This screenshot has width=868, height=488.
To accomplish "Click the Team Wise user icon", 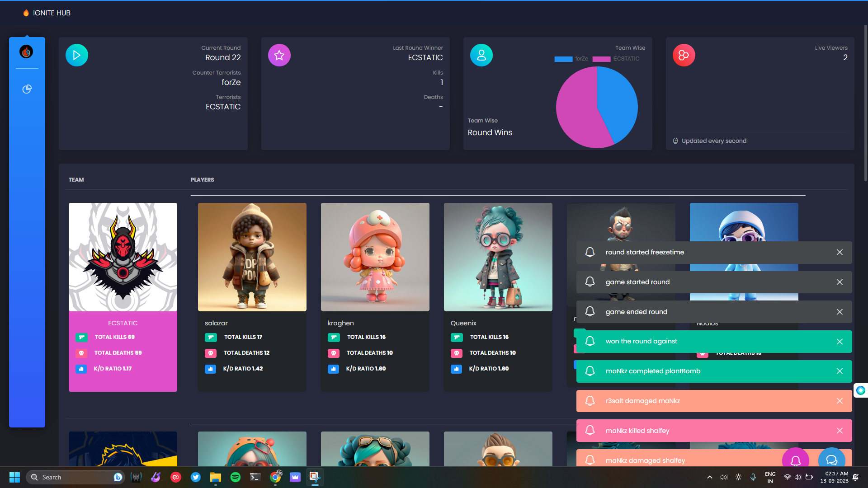I will (481, 55).
